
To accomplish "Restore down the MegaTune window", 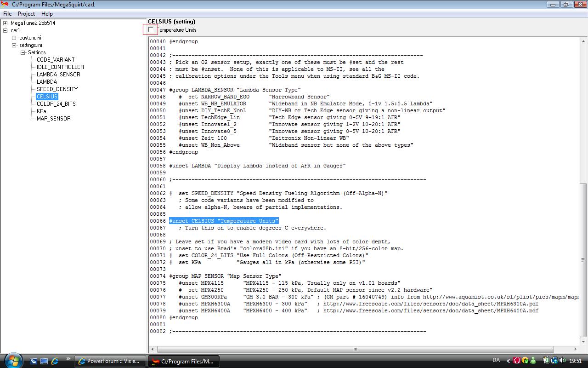I will [566, 4].
